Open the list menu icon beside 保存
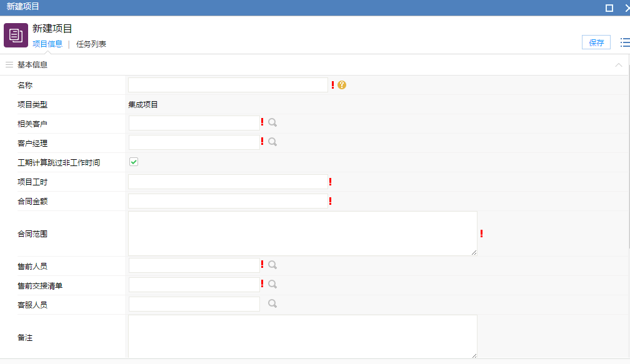The image size is (630, 364). 625,42
